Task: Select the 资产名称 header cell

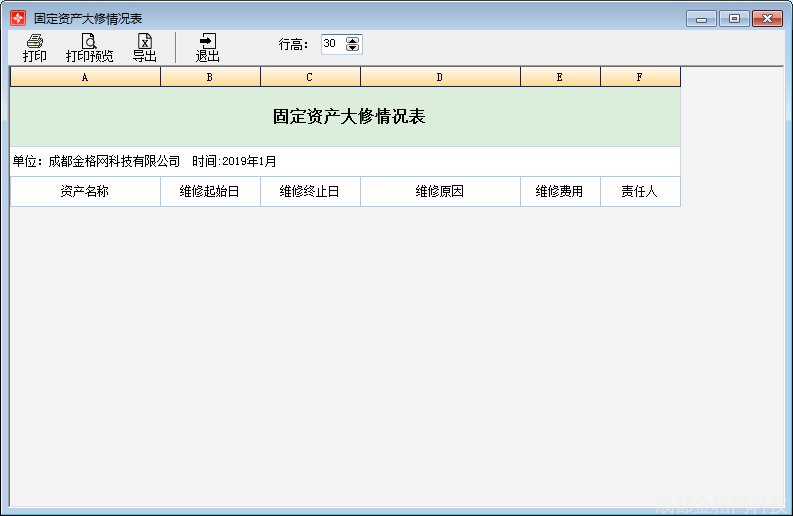Action: [85, 191]
